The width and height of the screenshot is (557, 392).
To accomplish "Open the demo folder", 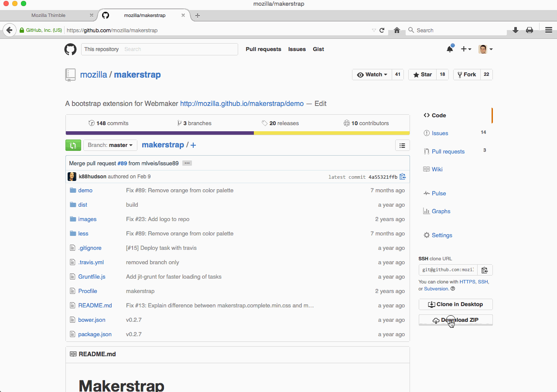I will pos(85,190).
